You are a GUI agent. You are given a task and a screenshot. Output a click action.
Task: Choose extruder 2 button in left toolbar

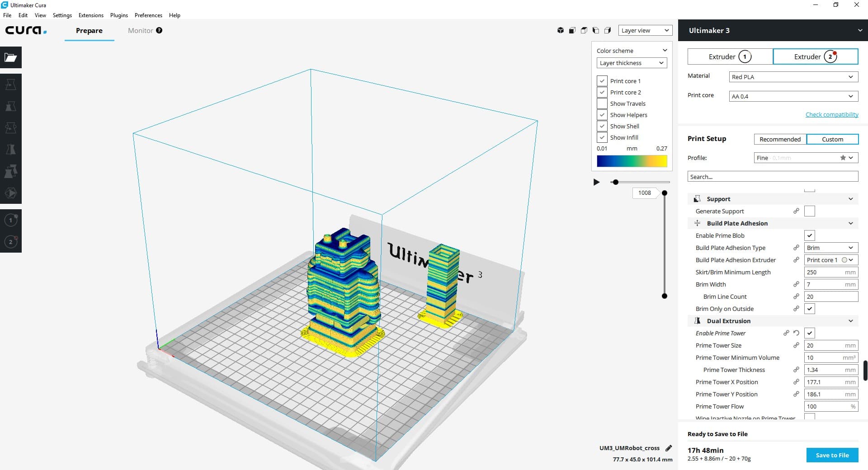(11, 242)
